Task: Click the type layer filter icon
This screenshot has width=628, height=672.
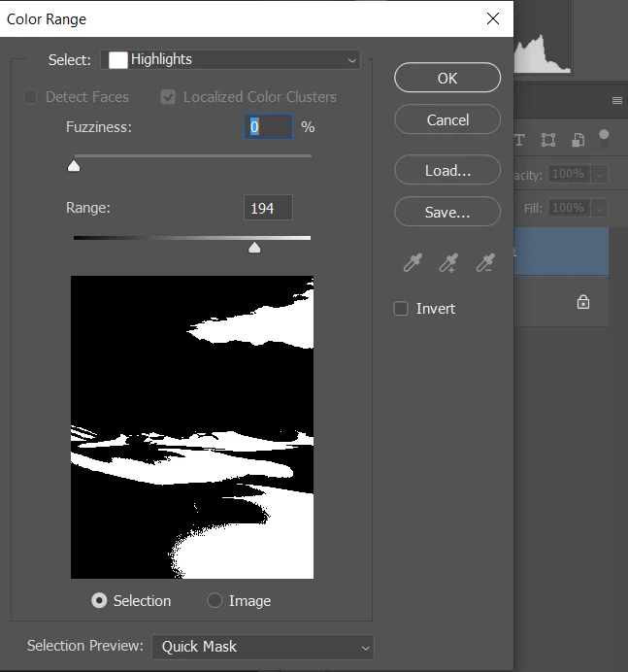Action: click(x=520, y=140)
